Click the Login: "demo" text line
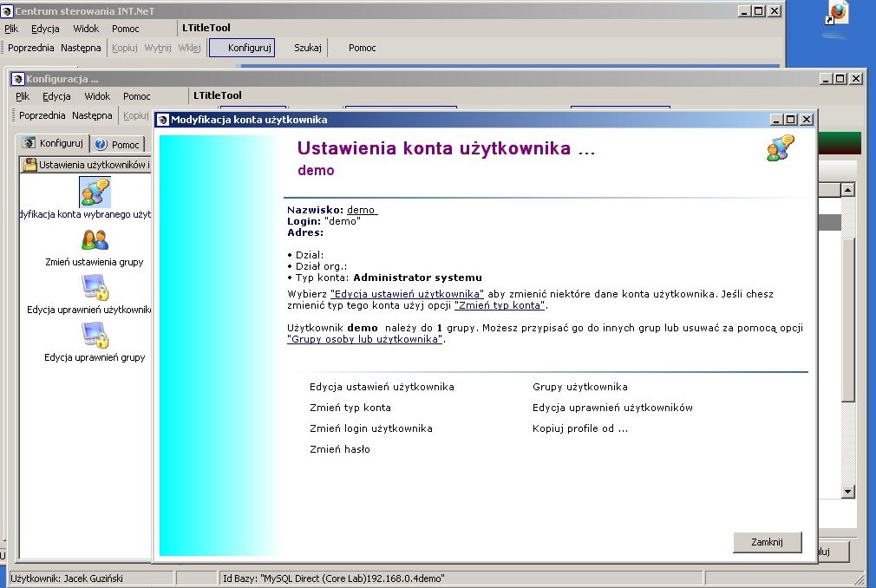The image size is (876, 588). (x=324, y=221)
